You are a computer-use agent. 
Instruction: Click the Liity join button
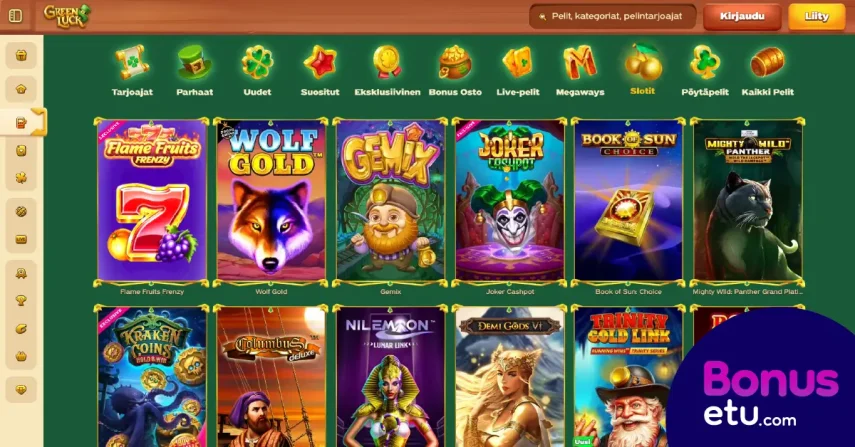pyautogui.click(x=816, y=16)
